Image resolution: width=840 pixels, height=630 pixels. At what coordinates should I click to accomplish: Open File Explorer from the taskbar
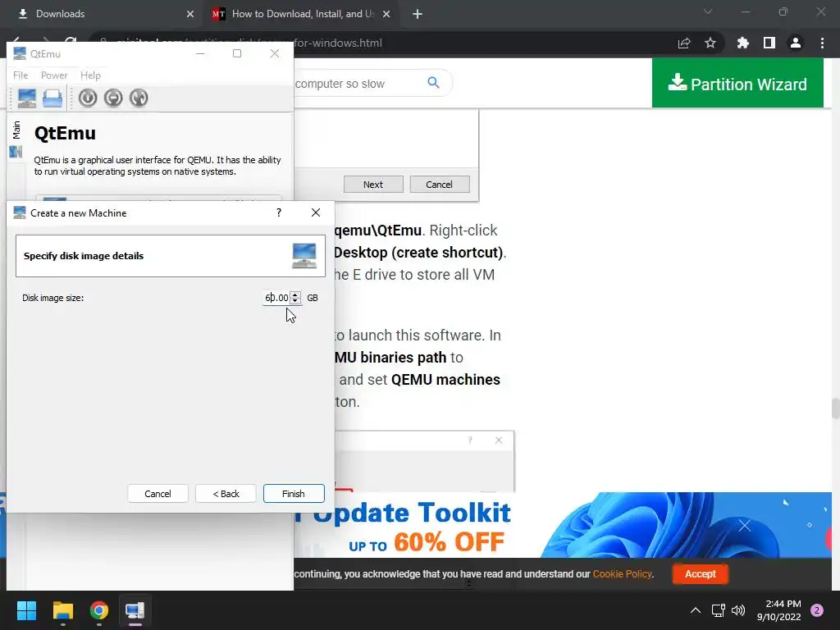tap(62, 610)
